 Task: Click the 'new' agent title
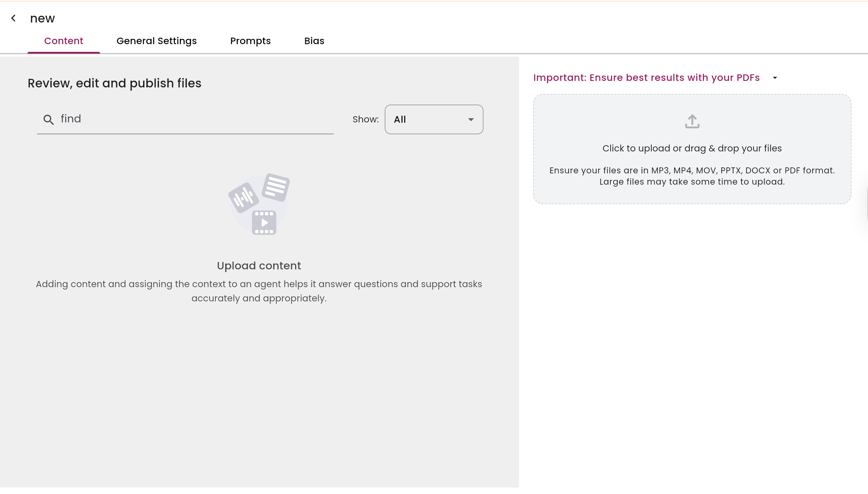[x=42, y=19]
